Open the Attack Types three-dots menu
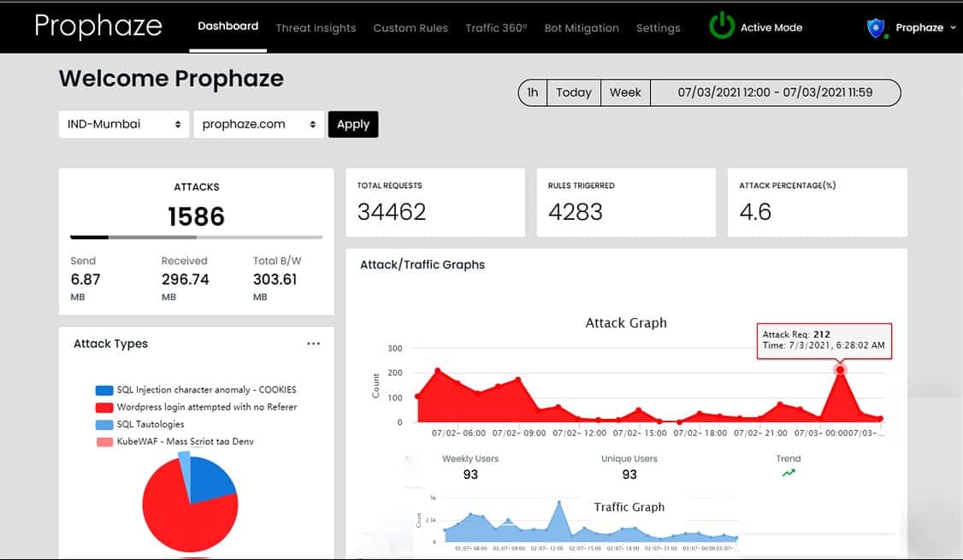The height and width of the screenshot is (560, 963). [x=313, y=344]
